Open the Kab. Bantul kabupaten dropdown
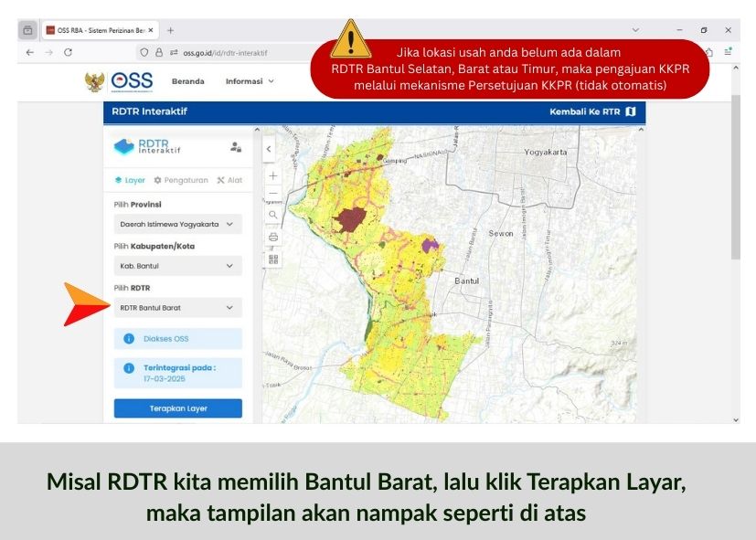 [x=178, y=266]
